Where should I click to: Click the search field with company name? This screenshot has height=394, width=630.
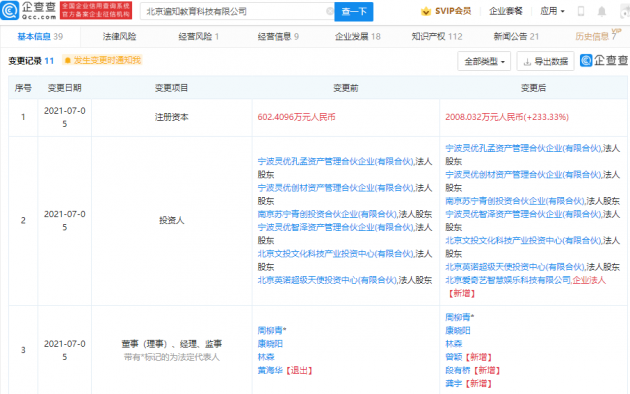click(x=237, y=11)
